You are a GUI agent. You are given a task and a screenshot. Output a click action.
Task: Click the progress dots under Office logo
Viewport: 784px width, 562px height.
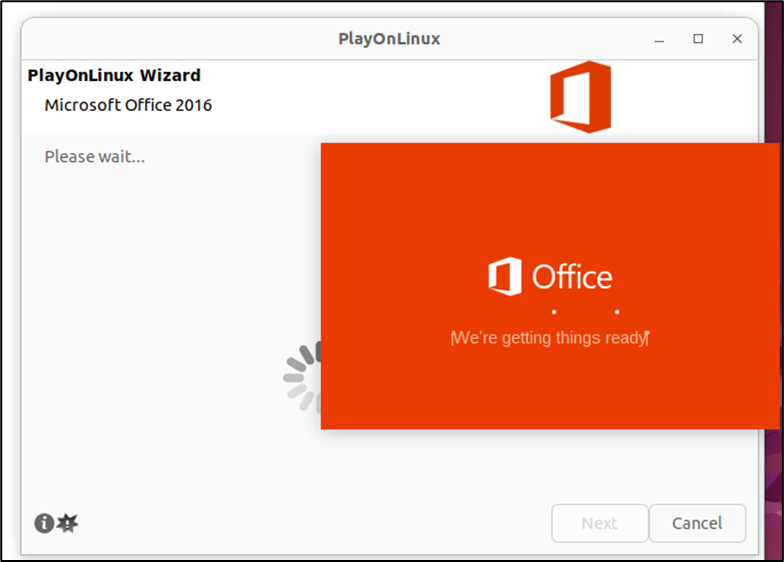[x=586, y=312]
